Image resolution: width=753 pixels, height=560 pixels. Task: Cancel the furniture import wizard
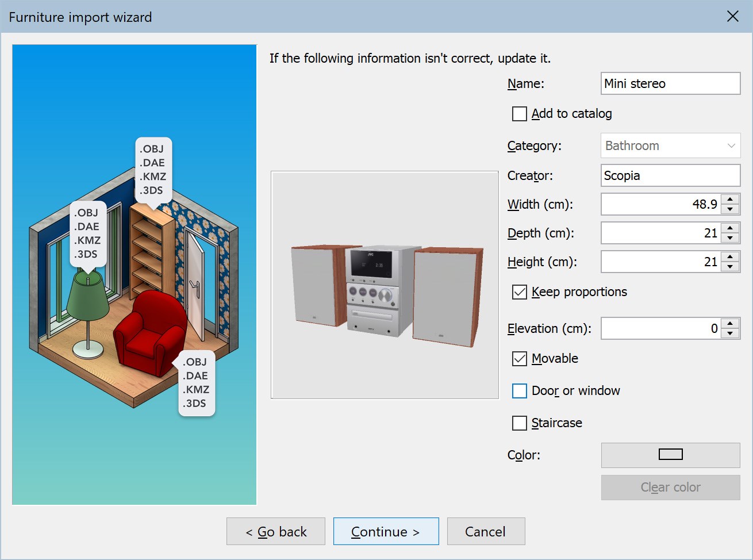(x=486, y=531)
